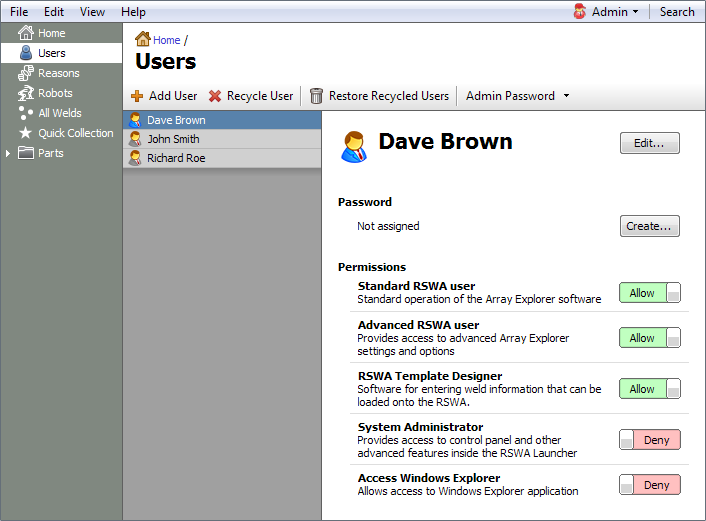Toggle System Administrator permission to Allow

650,439
